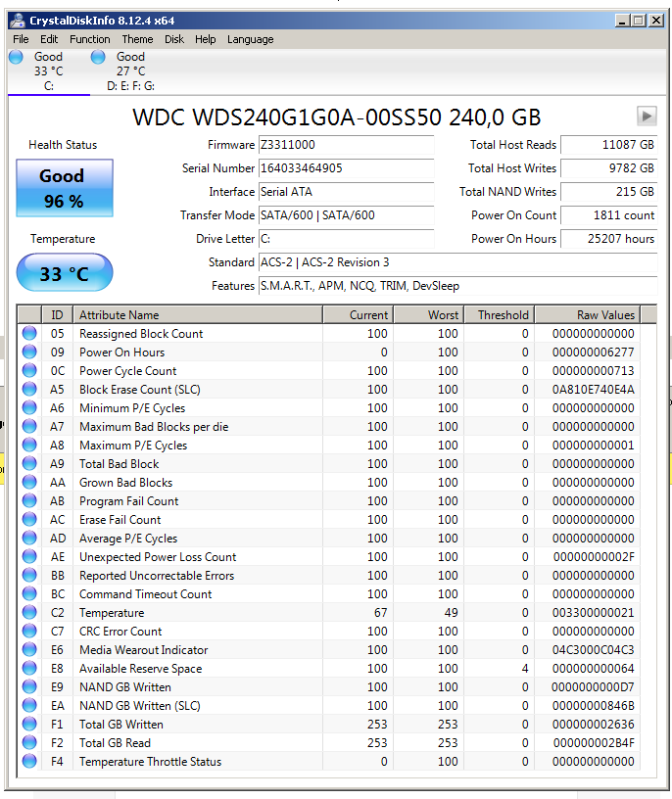Click status orb of Available Reserve Space
The image size is (672, 799).
(x=29, y=668)
